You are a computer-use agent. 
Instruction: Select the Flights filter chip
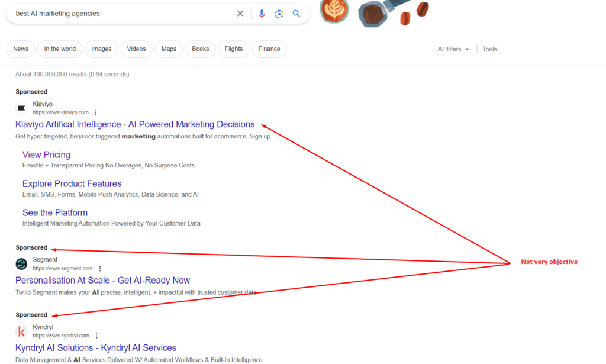(x=234, y=49)
